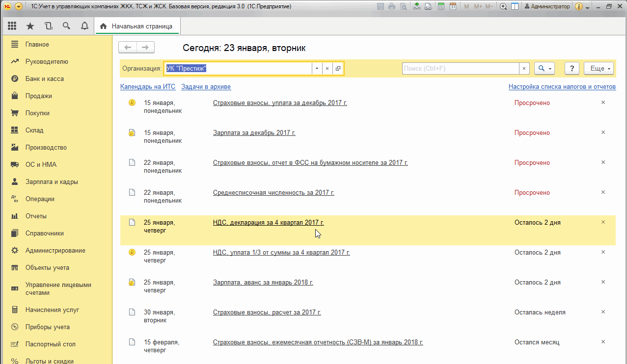Open Календарь на ИТС link
This screenshot has height=364, width=627.
[148, 87]
